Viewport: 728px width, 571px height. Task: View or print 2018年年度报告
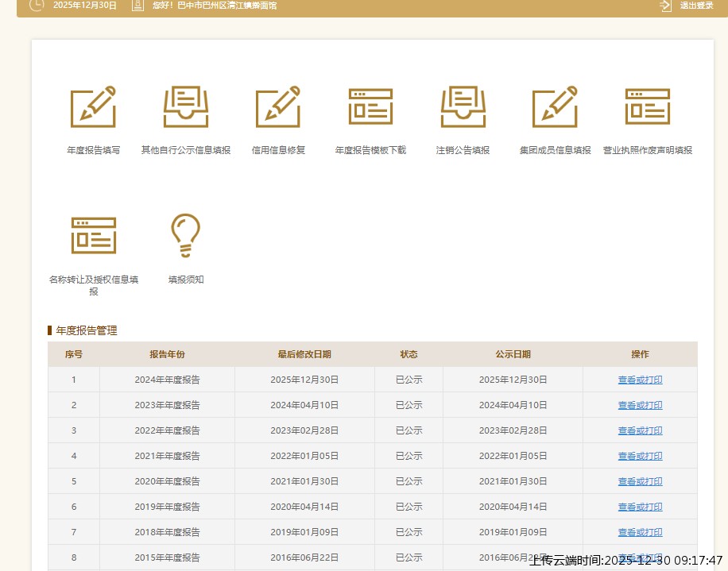click(640, 532)
